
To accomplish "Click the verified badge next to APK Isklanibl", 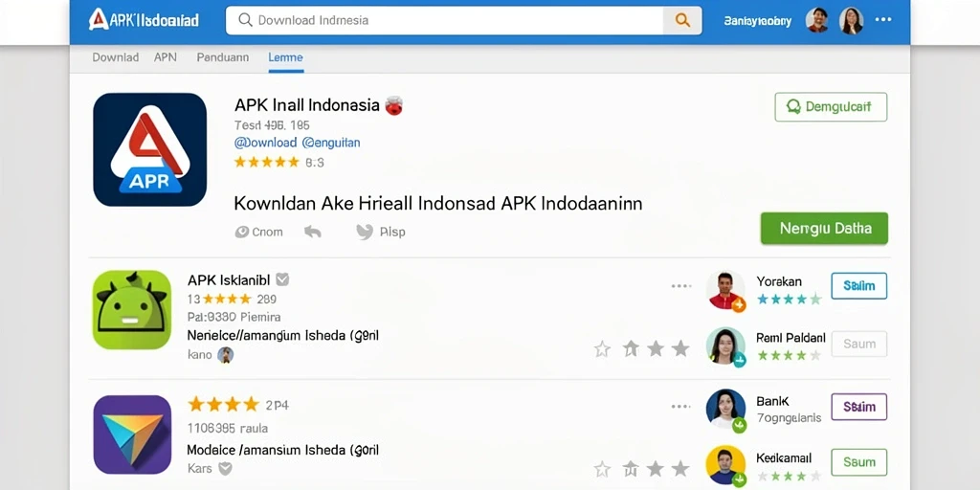I will point(282,279).
